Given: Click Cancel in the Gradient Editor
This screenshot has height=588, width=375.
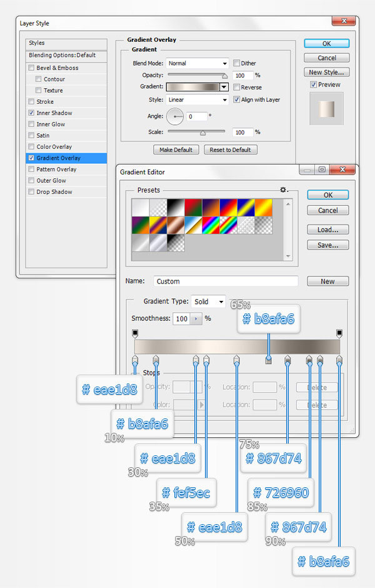Looking at the screenshot, I should point(327,210).
